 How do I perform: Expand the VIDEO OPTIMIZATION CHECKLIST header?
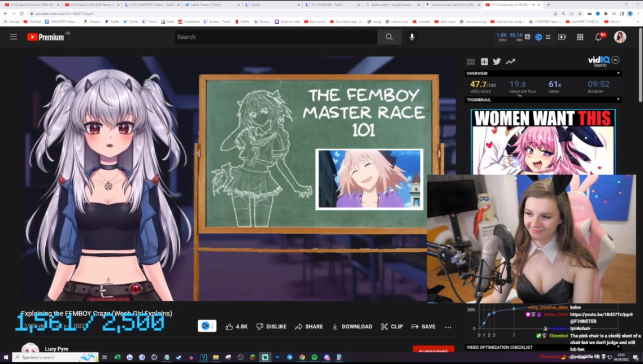click(x=543, y=347)
